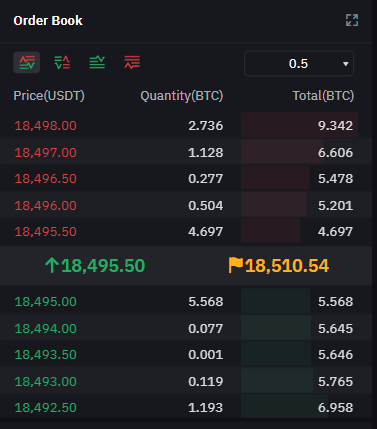377x429 pixels.
Task: Switch to the buy/sell comparison sort view
Action: pos(62,62)
